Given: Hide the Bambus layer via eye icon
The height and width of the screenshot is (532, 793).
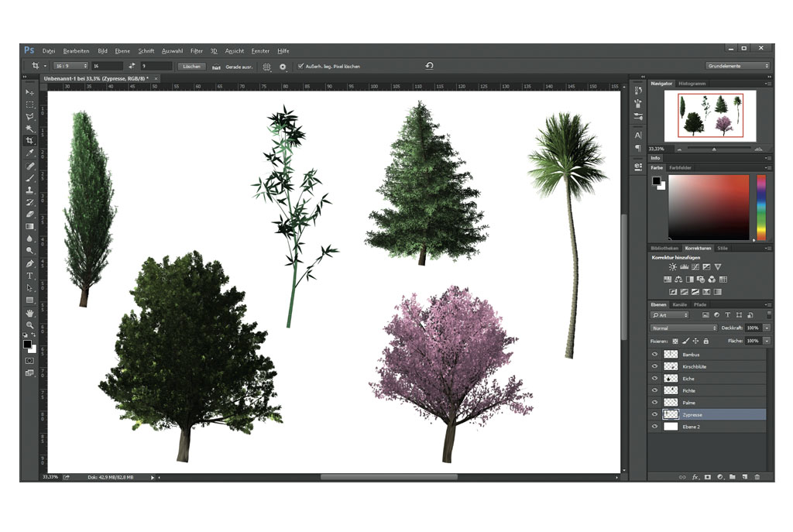Looking at the screenshot, I should [655, 355].
